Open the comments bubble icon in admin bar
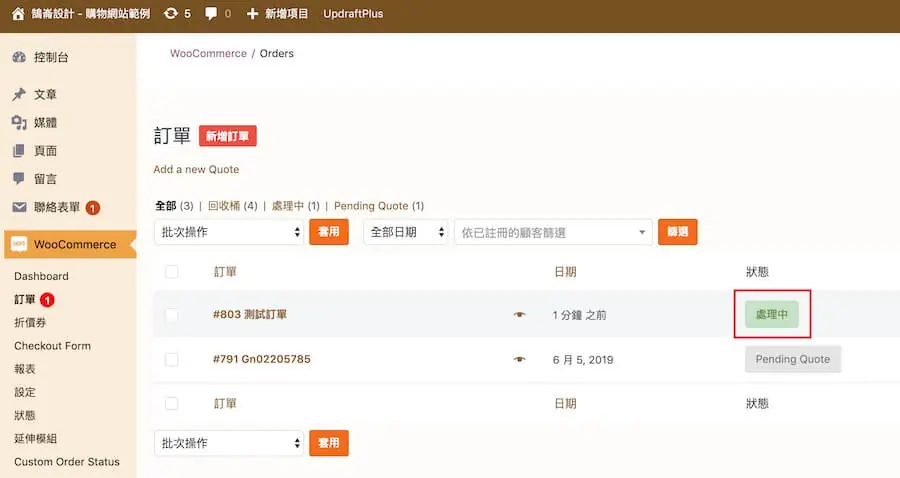Screen dimensions: 900x478 211,14
